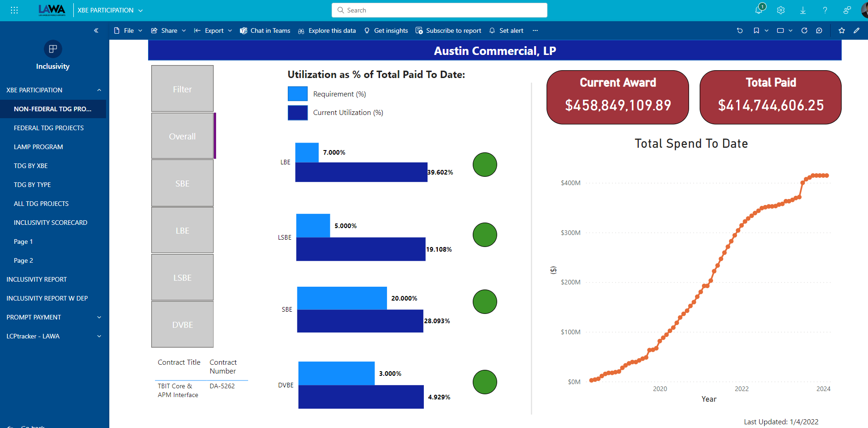Open the LAMP PROGRAM page

click(x=39, y=147)
